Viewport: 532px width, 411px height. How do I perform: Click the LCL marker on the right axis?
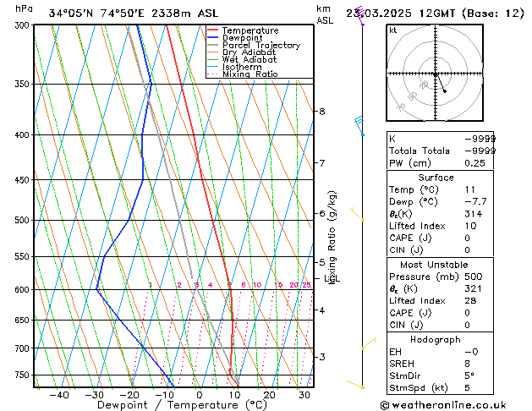point(331,277)
